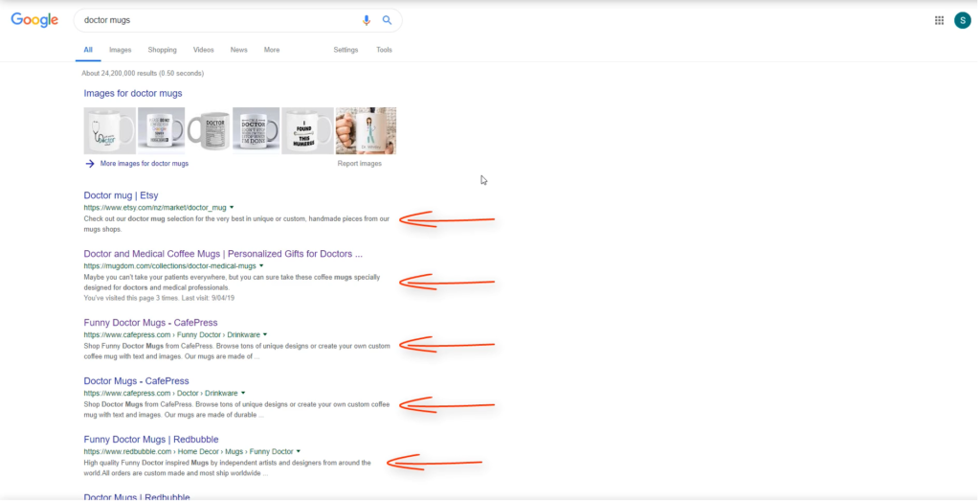Image resolution: width=980 pixels, height=501 pixels.
Task: Open the second white mug thumbnail
Action: (161, 130)
